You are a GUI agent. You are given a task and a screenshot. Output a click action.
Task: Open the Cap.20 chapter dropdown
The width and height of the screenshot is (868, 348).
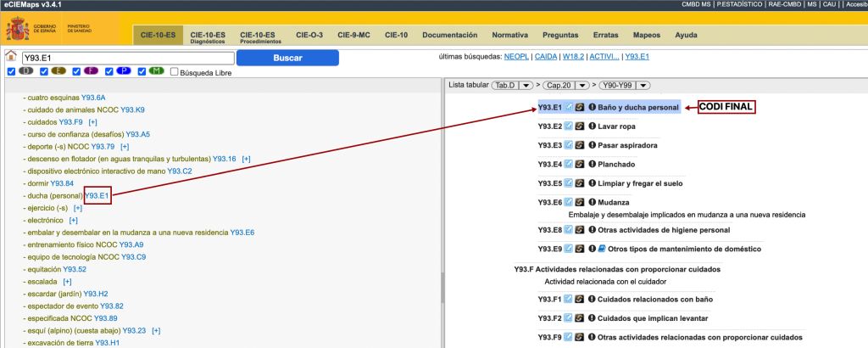click(564, 85)
